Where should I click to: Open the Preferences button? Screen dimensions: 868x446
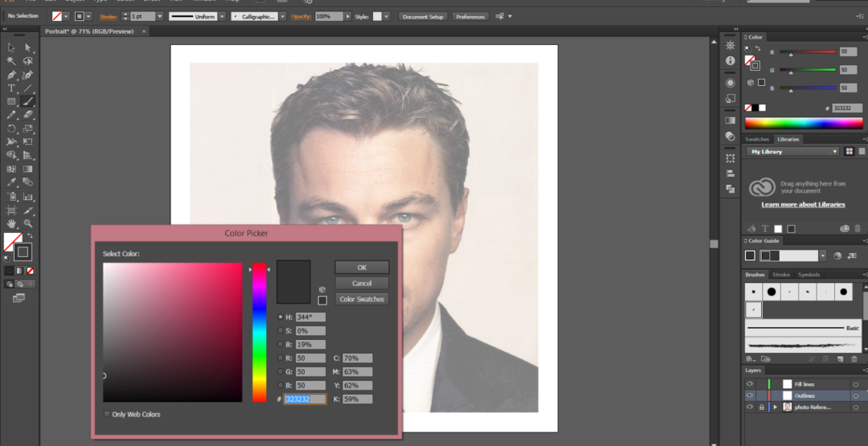pos(470,17)
